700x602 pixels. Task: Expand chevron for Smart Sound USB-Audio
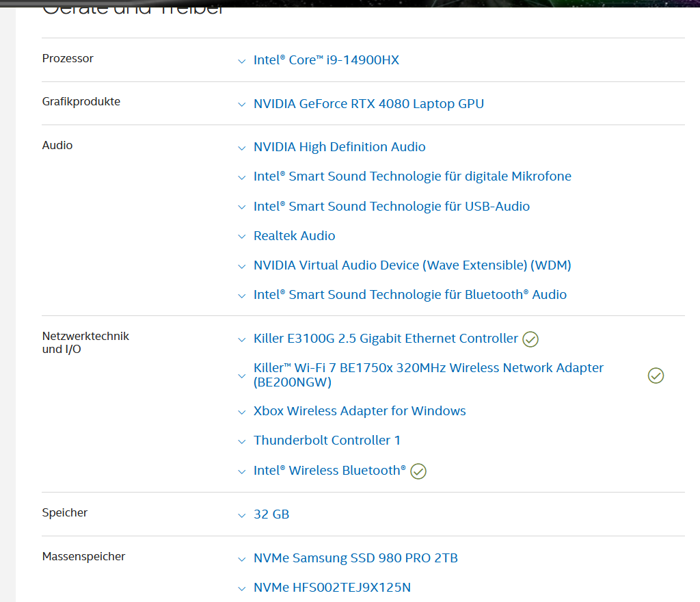tap(241, 207)
